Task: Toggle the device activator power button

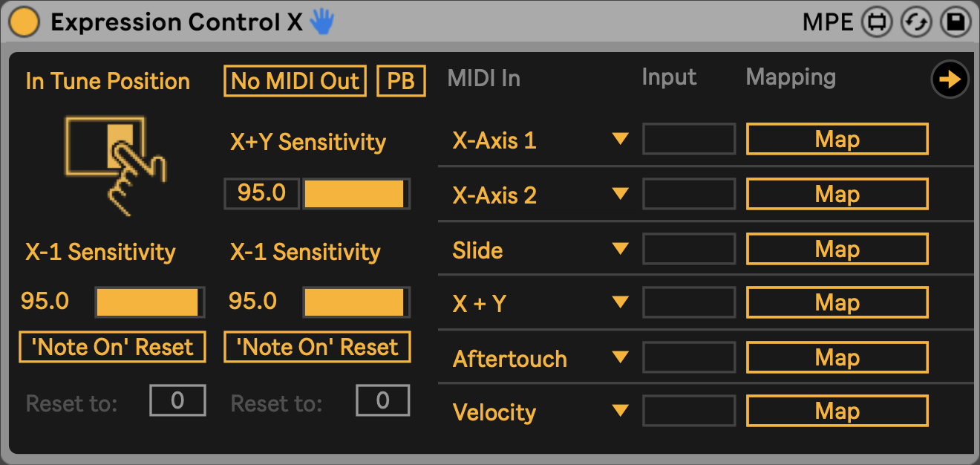Action: click(25, 22)
